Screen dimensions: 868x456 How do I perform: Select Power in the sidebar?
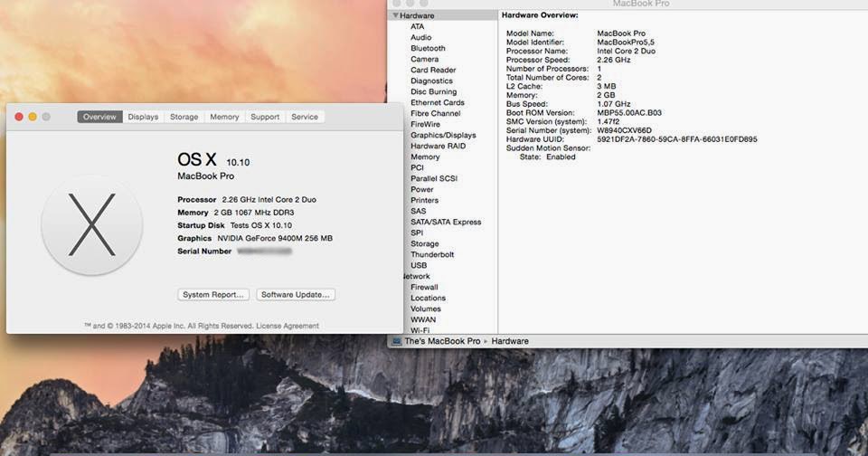pyautogui.click(x=422, y=189)
